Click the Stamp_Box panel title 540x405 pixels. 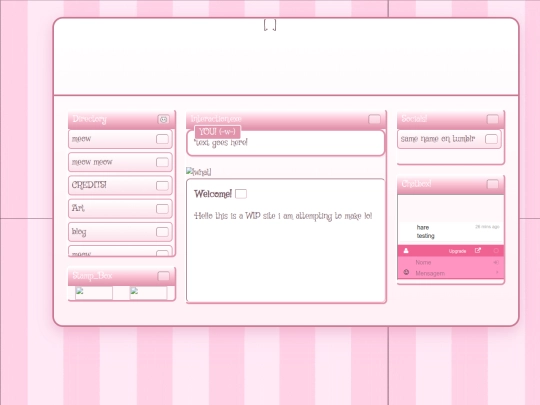[x=92, y=276]
